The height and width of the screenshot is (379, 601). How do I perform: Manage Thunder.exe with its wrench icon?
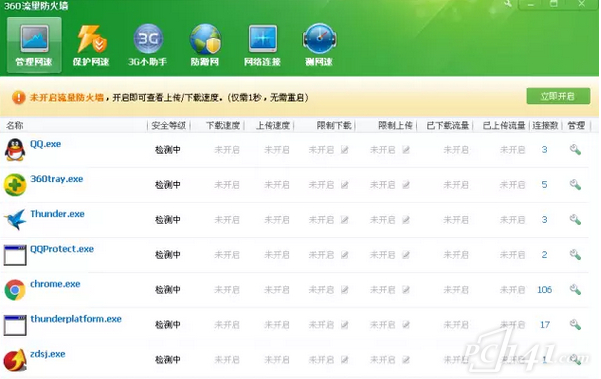tap(575, 220)
